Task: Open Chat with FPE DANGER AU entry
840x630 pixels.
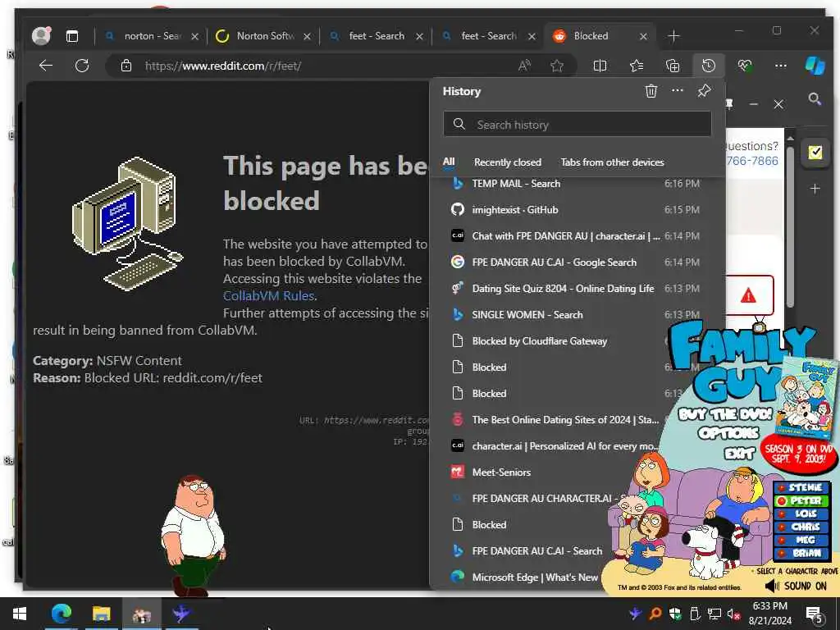Action: [x=577, y=236]
